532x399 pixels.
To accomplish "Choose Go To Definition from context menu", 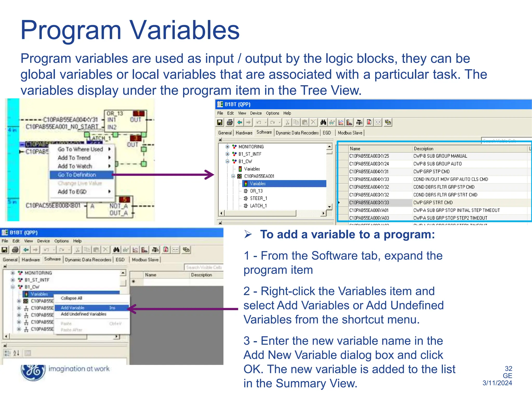I will 77,175.
